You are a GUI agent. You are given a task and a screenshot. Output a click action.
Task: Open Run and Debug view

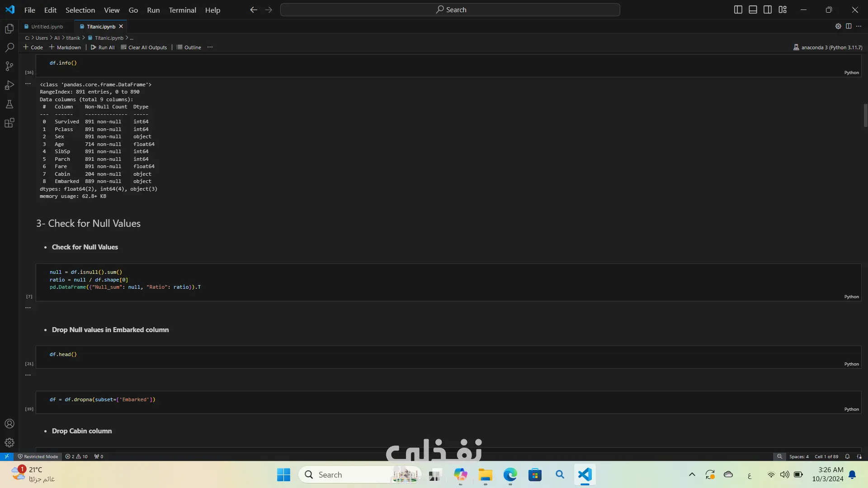9,85
